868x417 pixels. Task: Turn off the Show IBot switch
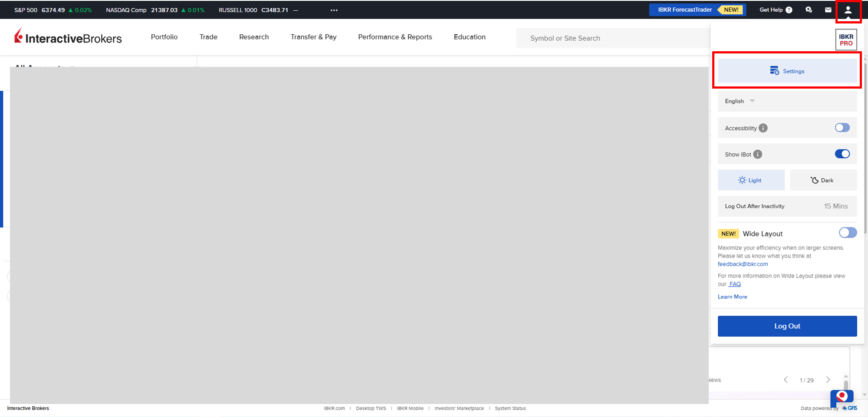[842, 154]
